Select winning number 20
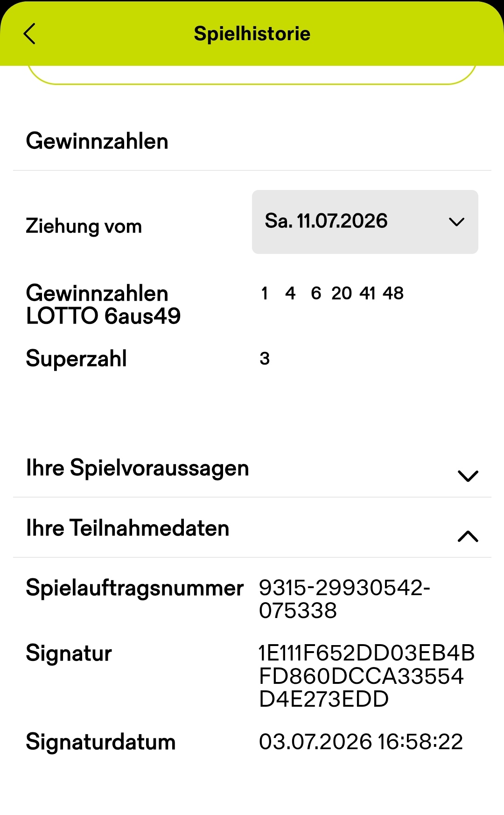The height and width of the screenshot is (815, 504). [342, 294]
